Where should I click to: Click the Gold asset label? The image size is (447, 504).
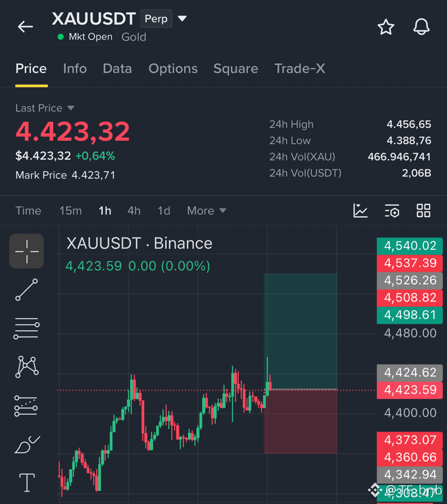pos(134,37)
